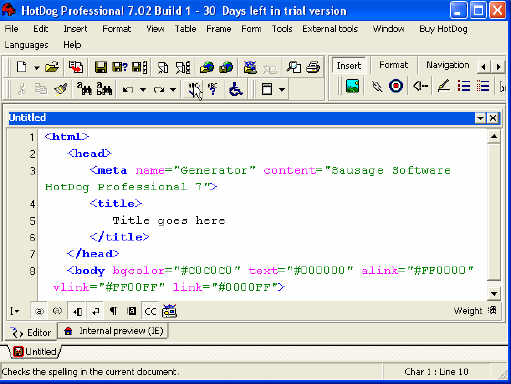Click the ABC question mark syntax check icon
The width and height of the screenshot is (511, 384).
tap(213, 89)
